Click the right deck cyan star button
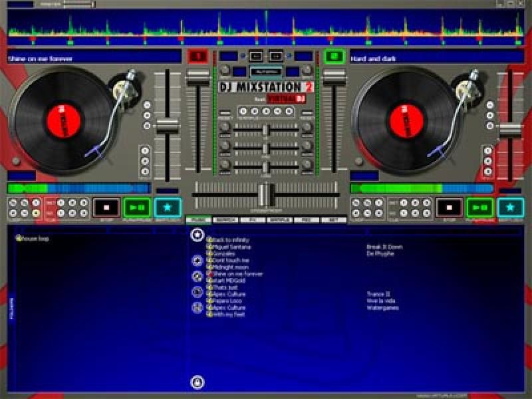This screenshot has width=532, height=399. (x=510, y=207)
